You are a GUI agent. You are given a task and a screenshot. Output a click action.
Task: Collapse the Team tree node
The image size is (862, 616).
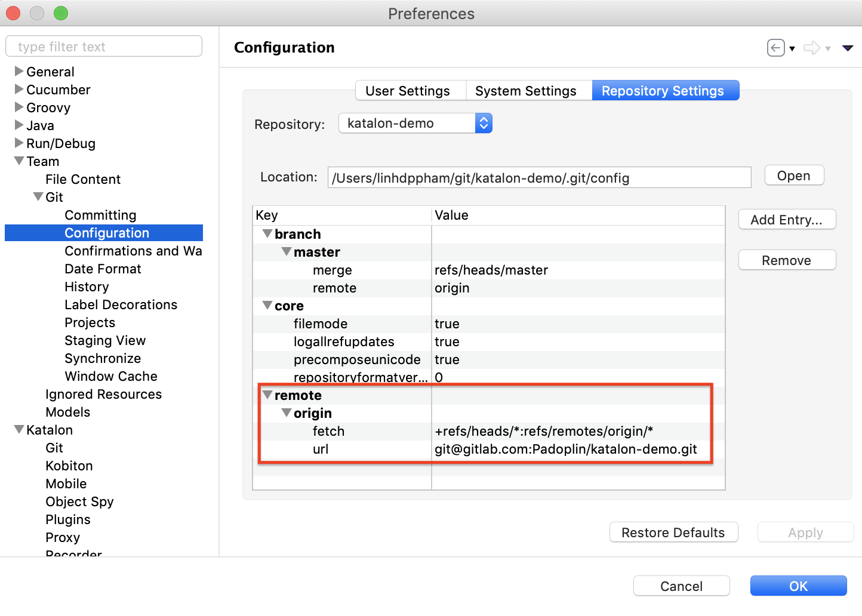pos(19,161)
